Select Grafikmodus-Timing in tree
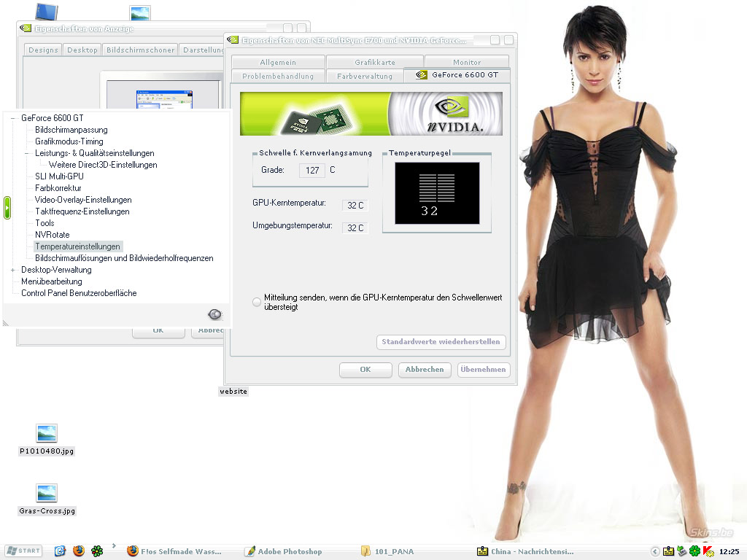Screen dimensions: 747x560 [x=69, y=141]
